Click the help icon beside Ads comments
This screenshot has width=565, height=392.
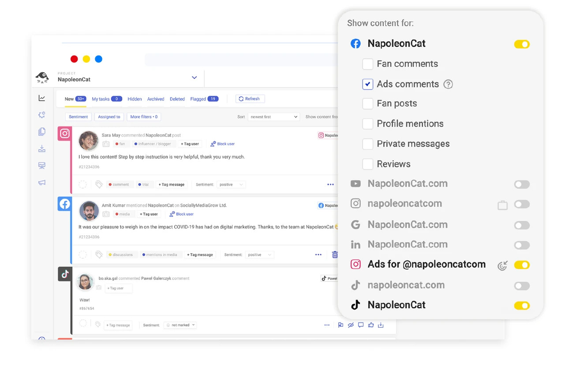point(448,84)
